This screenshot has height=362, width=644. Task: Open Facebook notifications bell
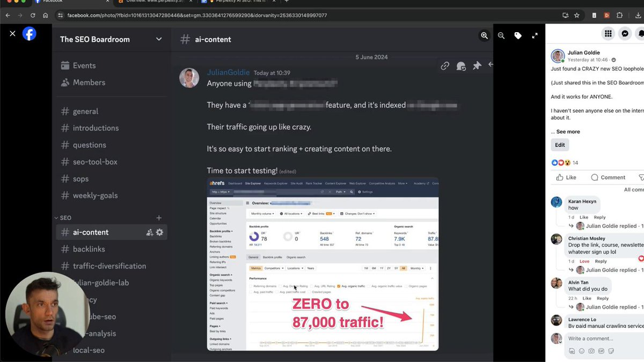point(641,34)
